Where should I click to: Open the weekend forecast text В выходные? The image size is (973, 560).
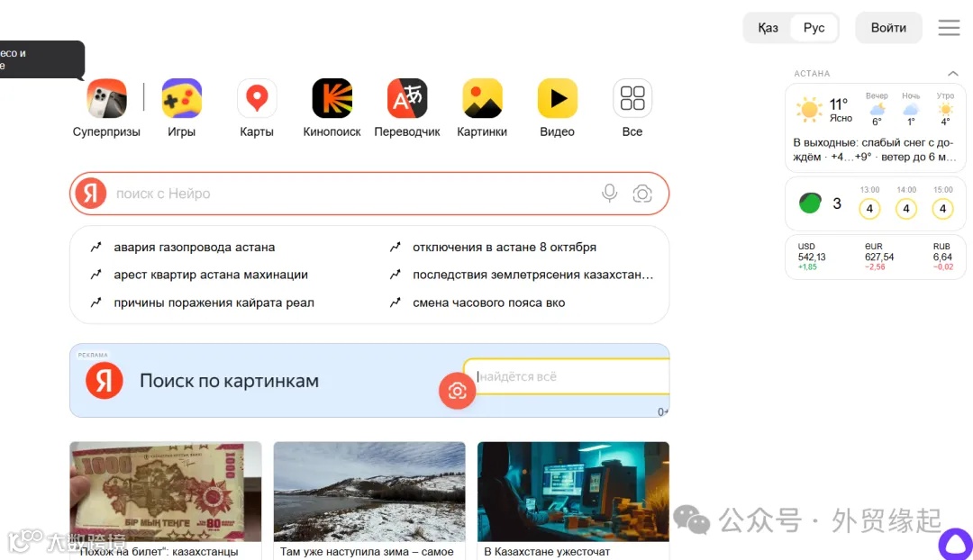click(874, 149)
